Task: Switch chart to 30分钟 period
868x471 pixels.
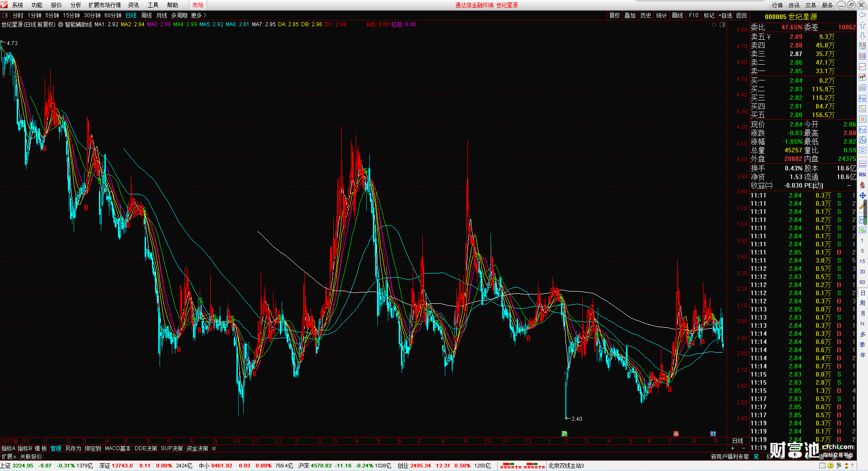Action: pos(92,15)
